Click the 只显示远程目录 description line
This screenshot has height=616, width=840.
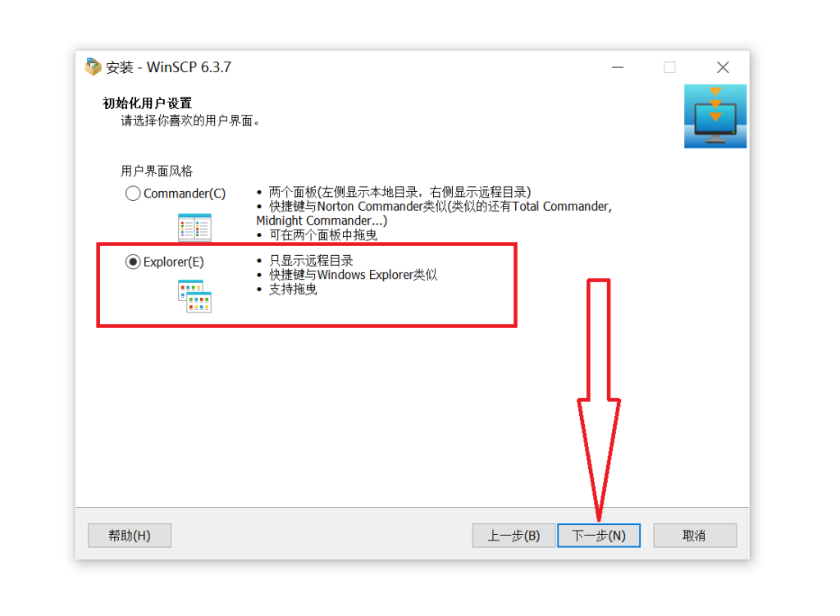311,261
